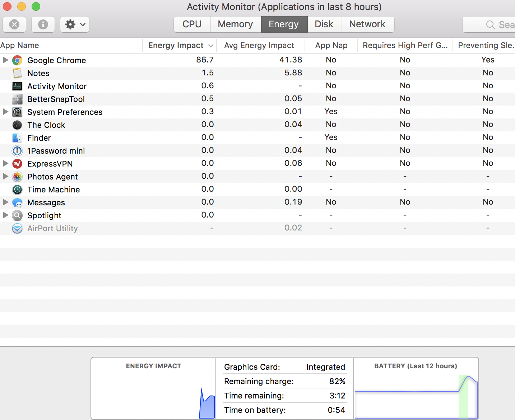The image size is (515, 420).
Task: Select the Notes row name
Action: (38, 73)
